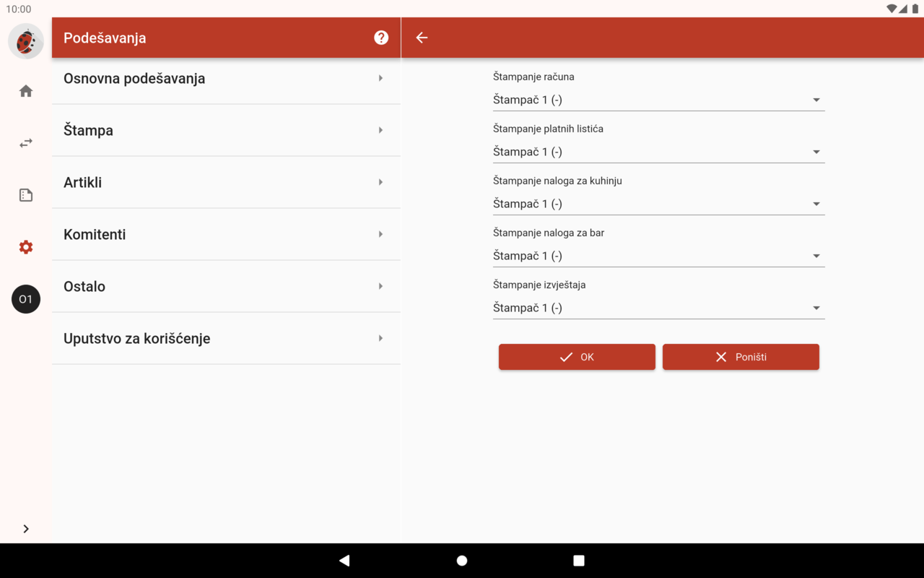Open the Štampanje platnih listića printer dropdown
This screenshot has height=578, width=924.
658,152
